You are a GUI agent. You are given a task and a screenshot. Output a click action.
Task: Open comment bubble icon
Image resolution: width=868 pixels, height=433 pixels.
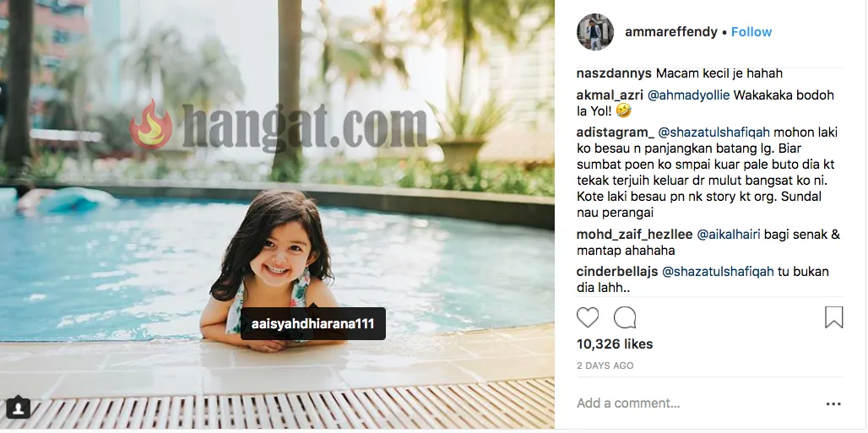tap(625, 318)
